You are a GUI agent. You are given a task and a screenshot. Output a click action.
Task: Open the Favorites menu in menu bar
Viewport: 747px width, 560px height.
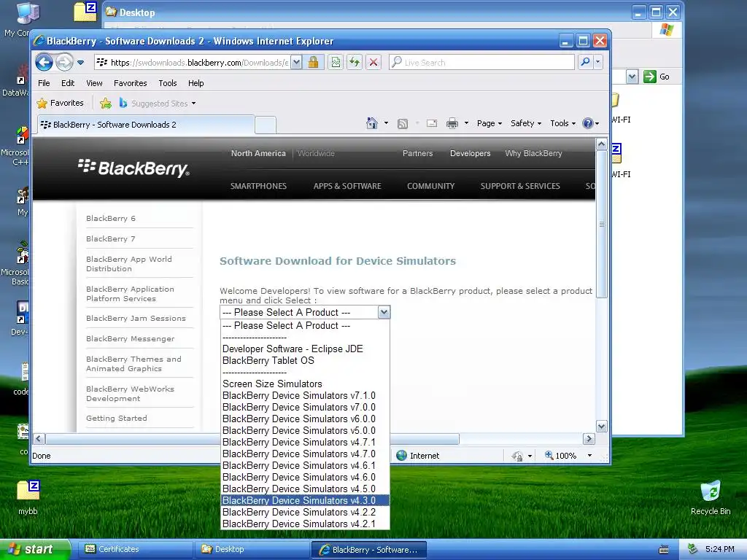(x=130, y=83)
